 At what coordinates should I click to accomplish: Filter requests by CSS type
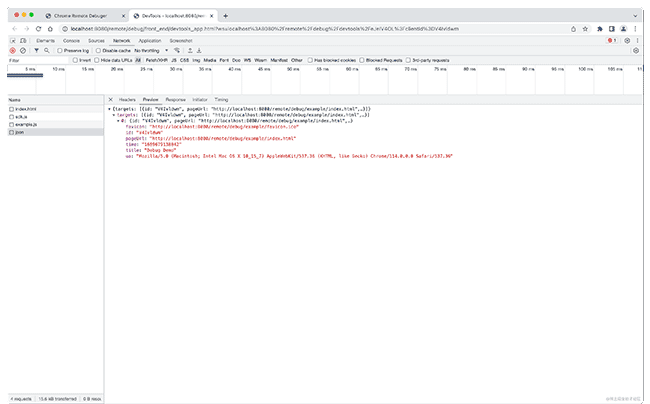184,60
